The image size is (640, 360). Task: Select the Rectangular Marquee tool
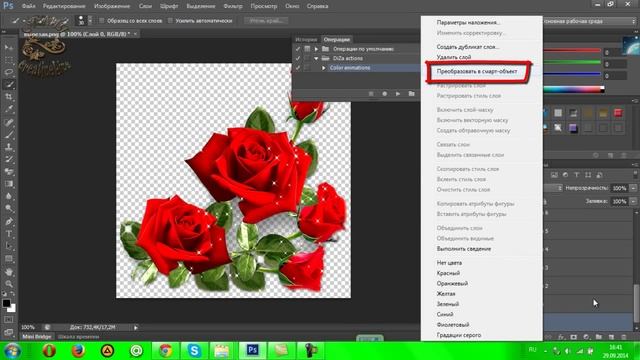[9, 60]
